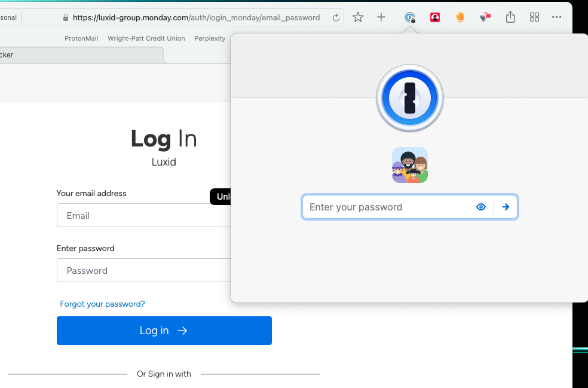This screenshot has height=388, width=588.
Task: Click the 1Password Enter your password field
Action: click(x=388, y=207)
